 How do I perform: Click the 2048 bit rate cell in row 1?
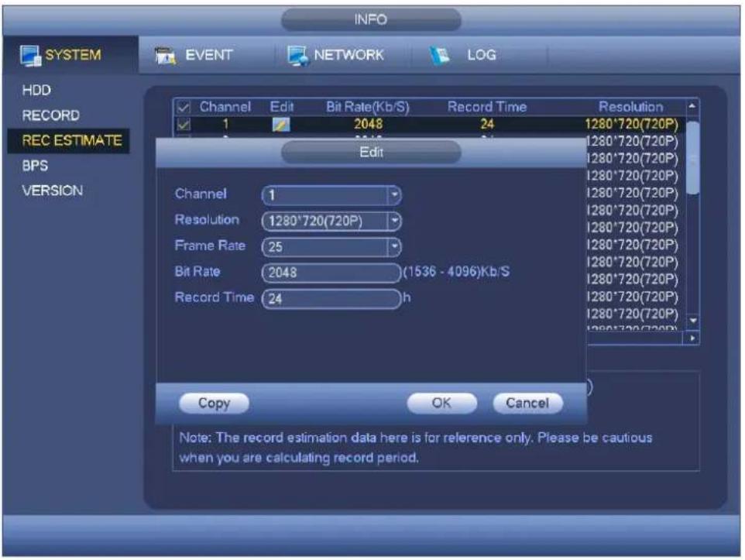368,125
